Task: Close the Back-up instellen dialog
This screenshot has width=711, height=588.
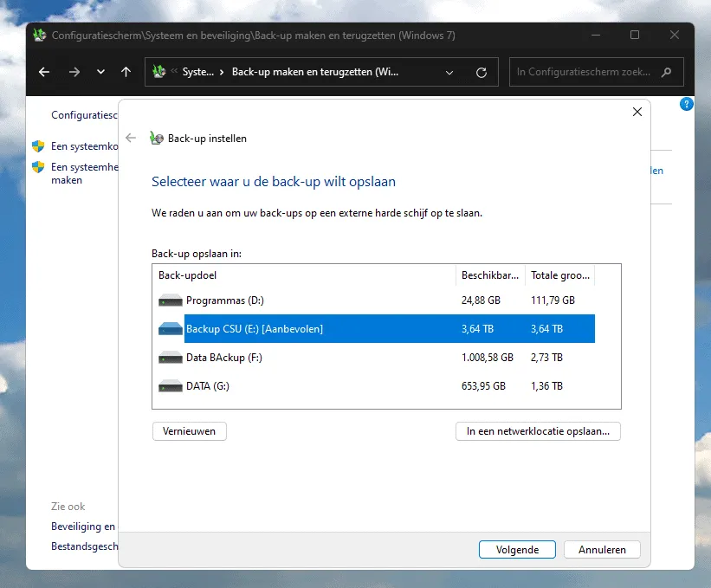Action: [637, 112]
